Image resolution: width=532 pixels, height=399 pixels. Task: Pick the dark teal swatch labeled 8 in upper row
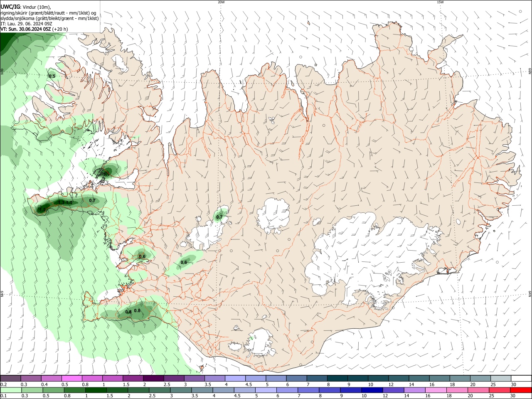[337, 378]
